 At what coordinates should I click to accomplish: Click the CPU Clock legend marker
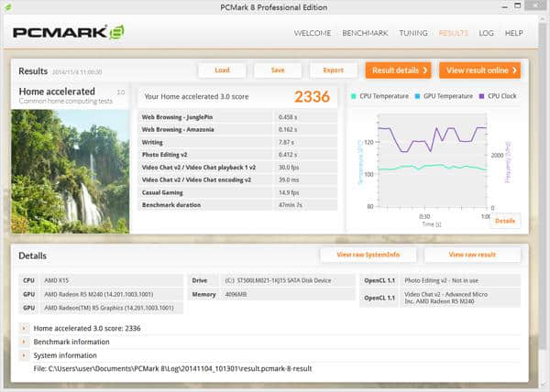pos(481,94)
